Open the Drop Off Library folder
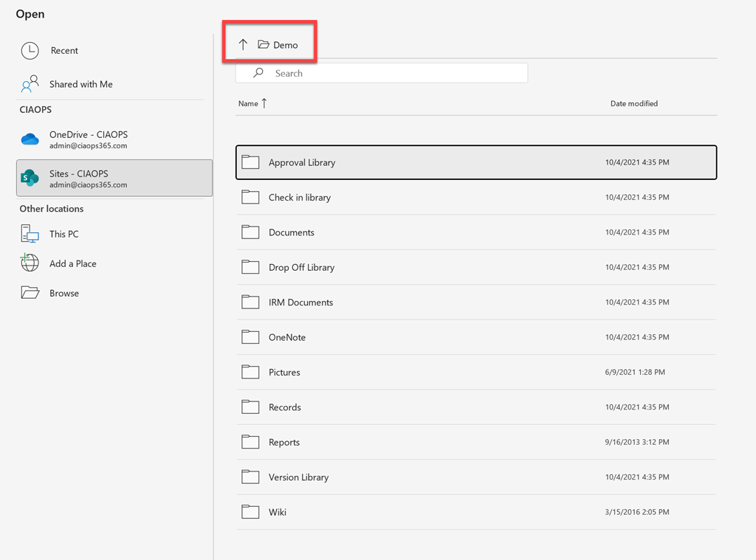The width and height of the screenshot is (756, 560). tap(301, 267)
